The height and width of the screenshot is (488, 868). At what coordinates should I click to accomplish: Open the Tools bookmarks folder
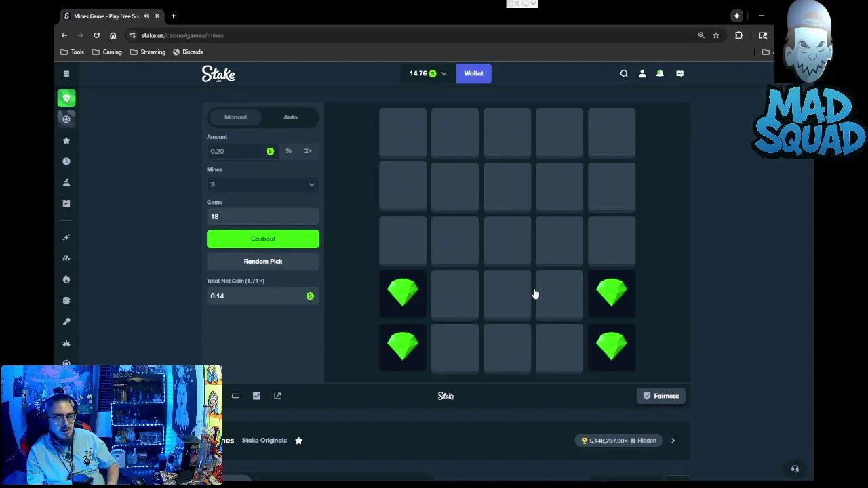[73, 52]
